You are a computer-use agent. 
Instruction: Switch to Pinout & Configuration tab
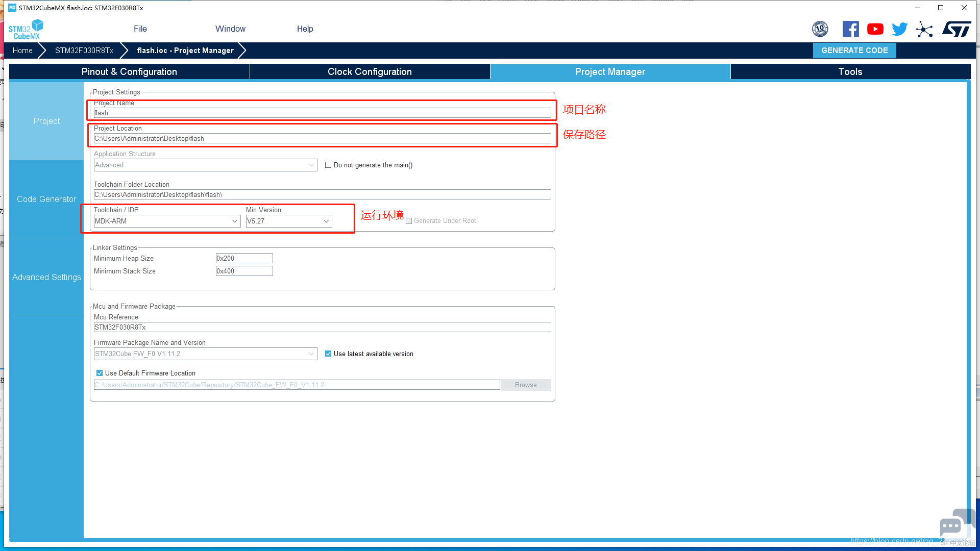(129, 72)
